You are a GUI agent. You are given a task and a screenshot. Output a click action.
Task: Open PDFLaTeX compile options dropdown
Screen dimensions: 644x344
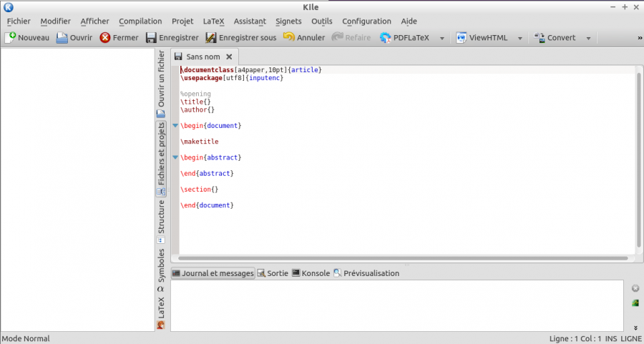[442, 38]
